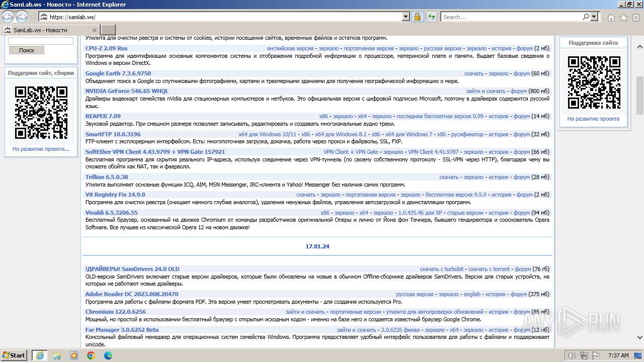Open the network tray icon
The height and width of the screenshot is (362, 644).
coord(584,355)
